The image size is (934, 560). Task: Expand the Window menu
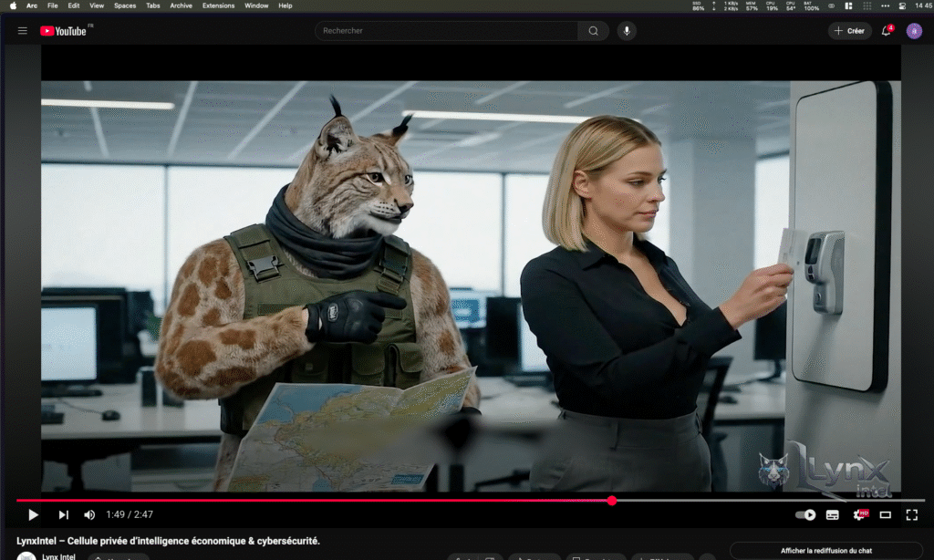click(x=255, y=5)
